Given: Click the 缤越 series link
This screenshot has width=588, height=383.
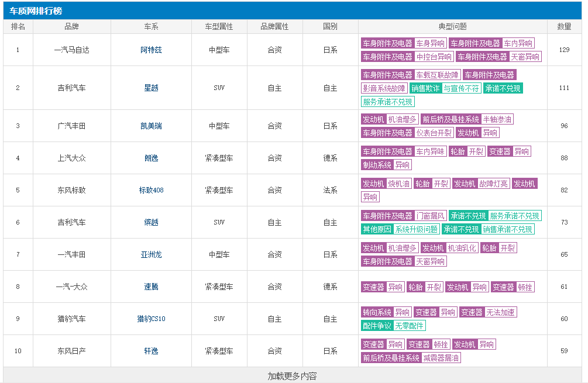Looking at the screenshot, I should pyautogui.click(x=151, y=222).
